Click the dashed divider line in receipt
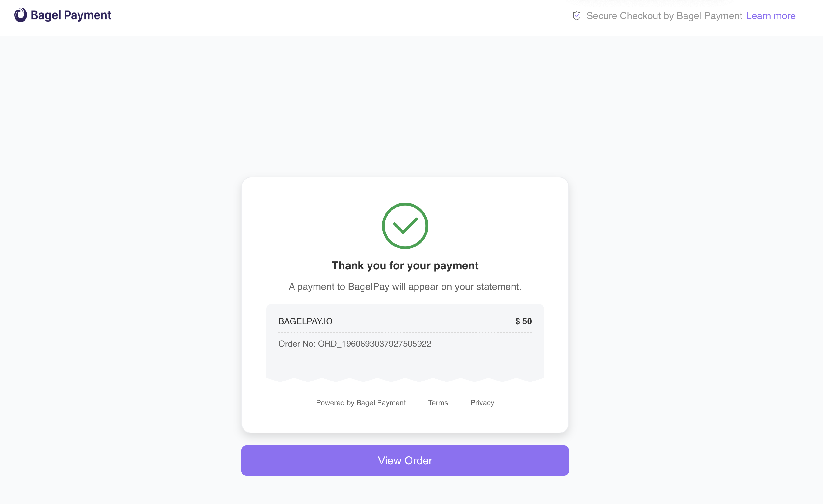This screenshot has height=504, width=823. (x=405, y=333)
